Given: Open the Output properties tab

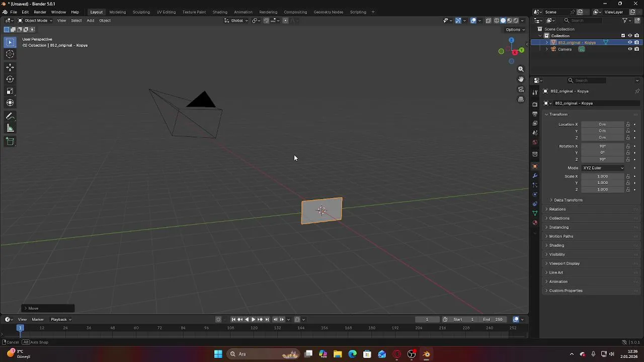Looking at the screenshot, I should [535, 114].
